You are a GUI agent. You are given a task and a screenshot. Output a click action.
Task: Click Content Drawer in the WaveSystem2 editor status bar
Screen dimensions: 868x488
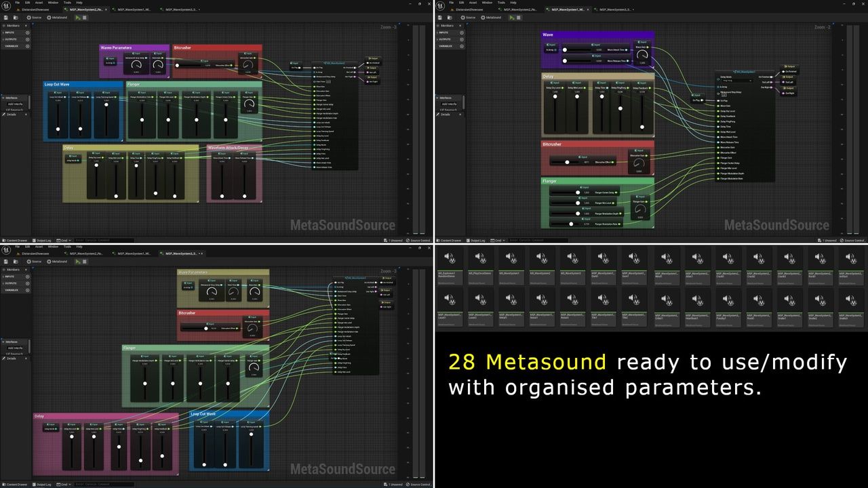point(16,241)
